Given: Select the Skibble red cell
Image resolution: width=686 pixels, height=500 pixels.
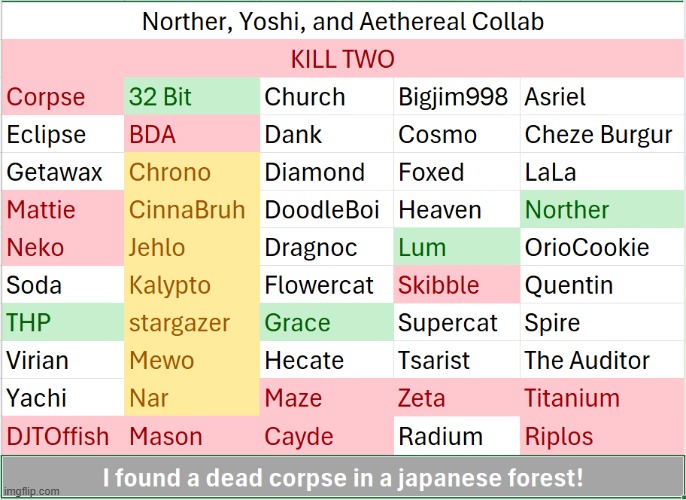Looking at the screenshot, I should pyautogui.click(x=457, y=285).
